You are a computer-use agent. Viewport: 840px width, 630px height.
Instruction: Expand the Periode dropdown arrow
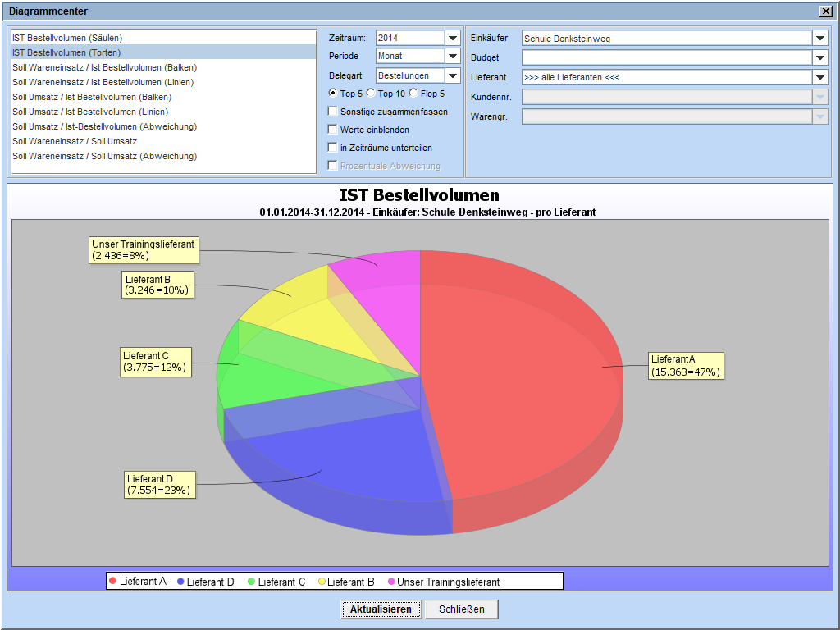[x=453, y=57]
